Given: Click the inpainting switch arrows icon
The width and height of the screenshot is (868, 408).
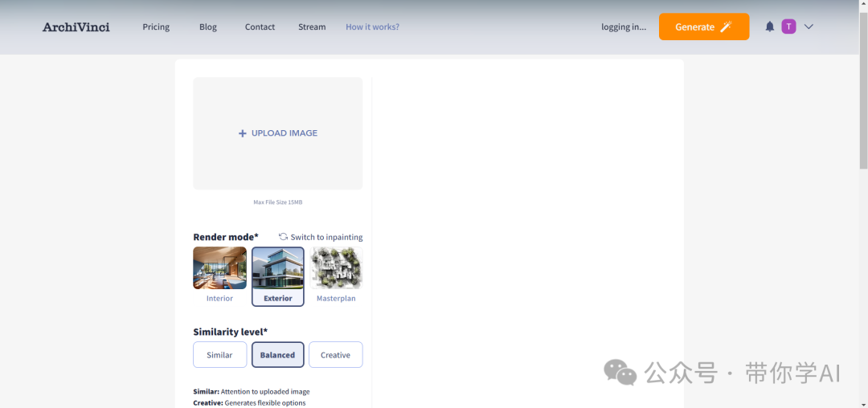Looking at the screenshot, I should [284, 237].
